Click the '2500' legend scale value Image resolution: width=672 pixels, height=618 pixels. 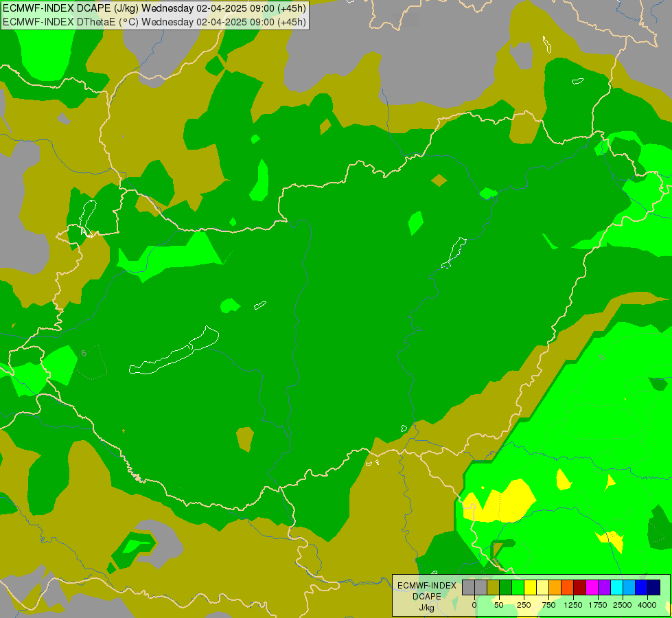coord(623,605)
